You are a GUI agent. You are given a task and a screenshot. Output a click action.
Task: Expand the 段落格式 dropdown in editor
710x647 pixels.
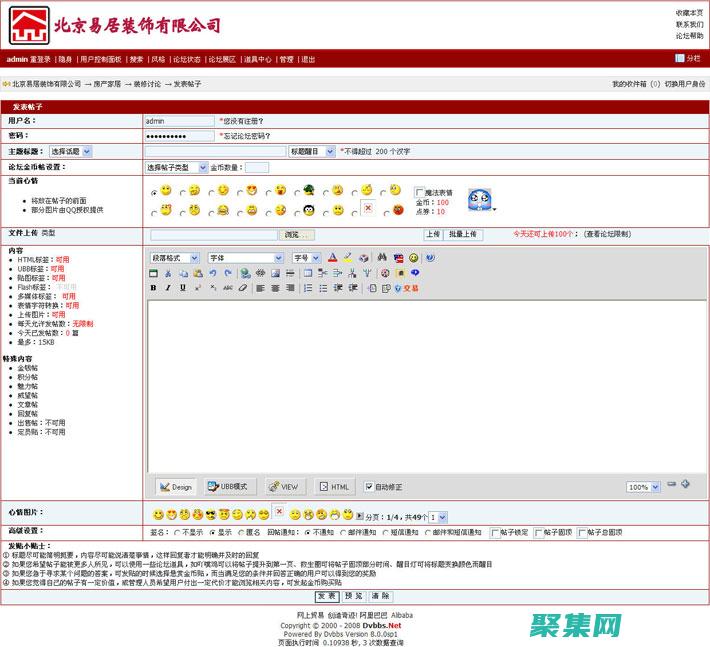(175, 258)
